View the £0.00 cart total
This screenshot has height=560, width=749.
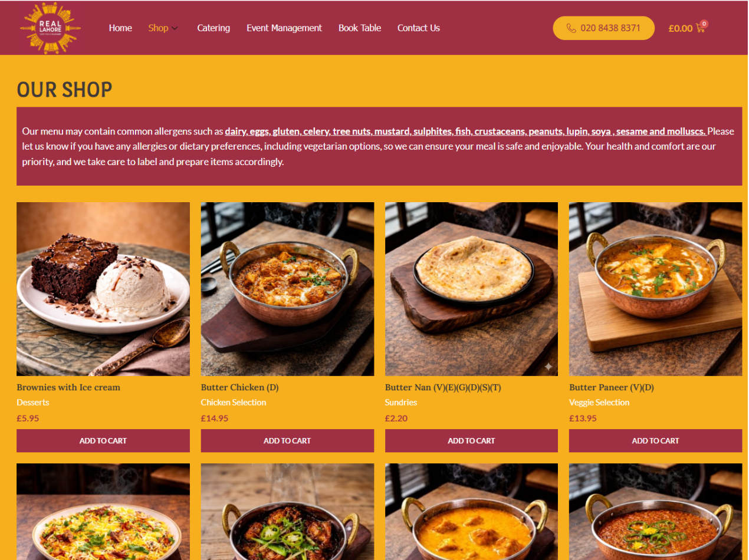pos(681,28)
